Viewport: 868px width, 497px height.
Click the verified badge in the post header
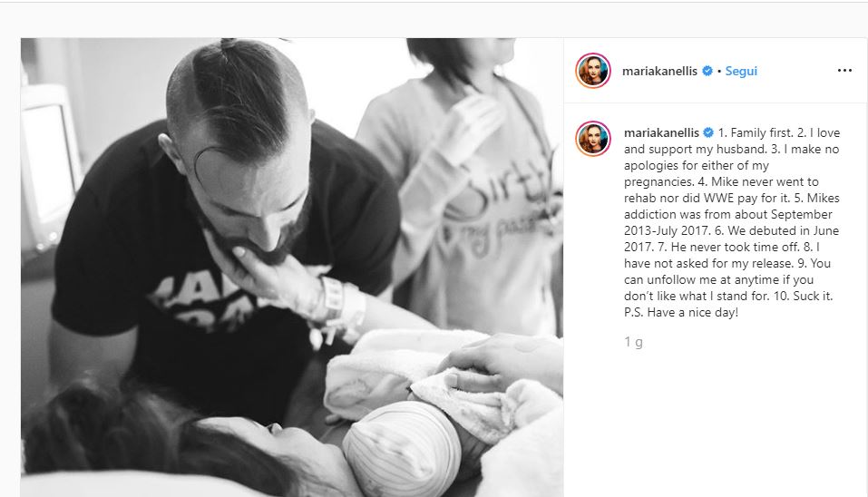[707, 71]
